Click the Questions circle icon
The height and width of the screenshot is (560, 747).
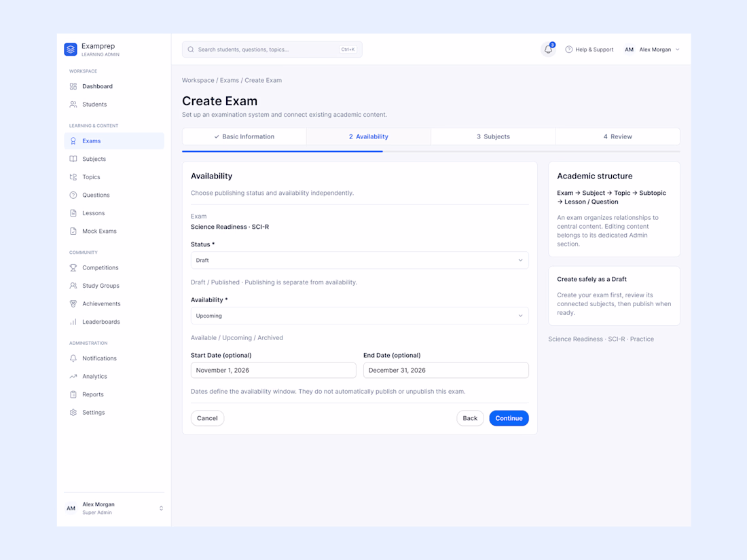73,195
